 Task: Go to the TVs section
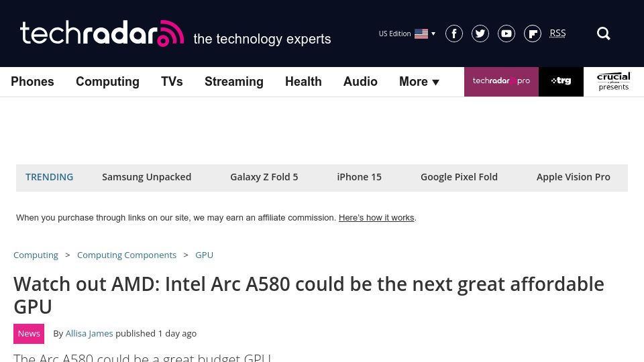pos(172,82)
